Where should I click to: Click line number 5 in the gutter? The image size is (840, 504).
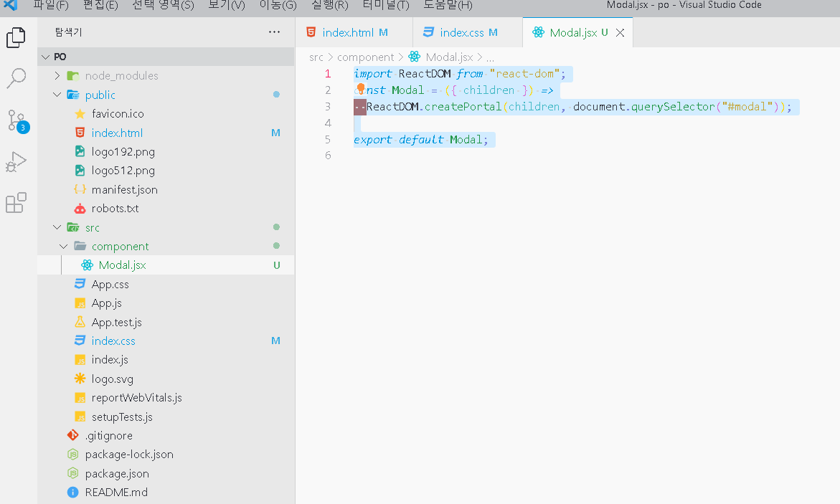coord(328,140)
